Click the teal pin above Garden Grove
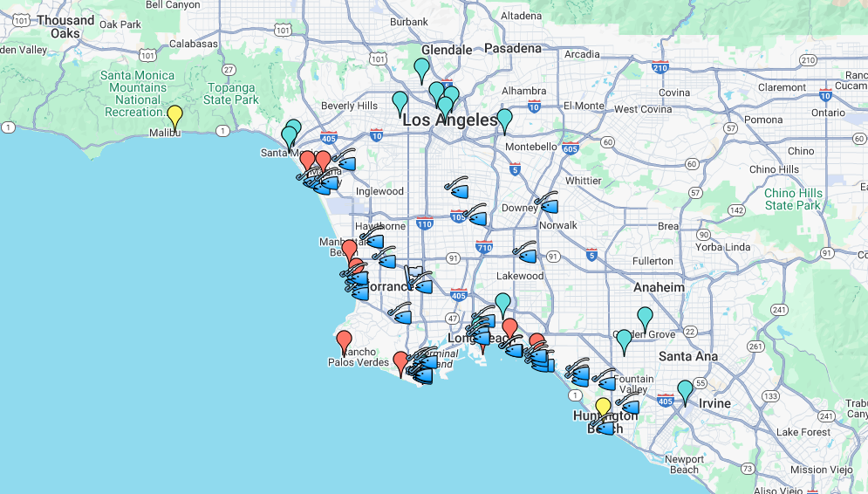 coord(645,318)
